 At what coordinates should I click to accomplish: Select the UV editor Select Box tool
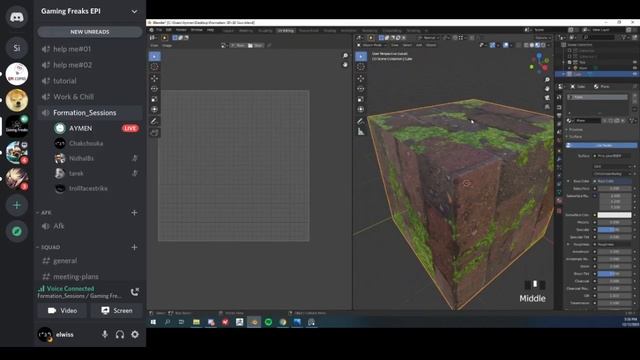154,56
